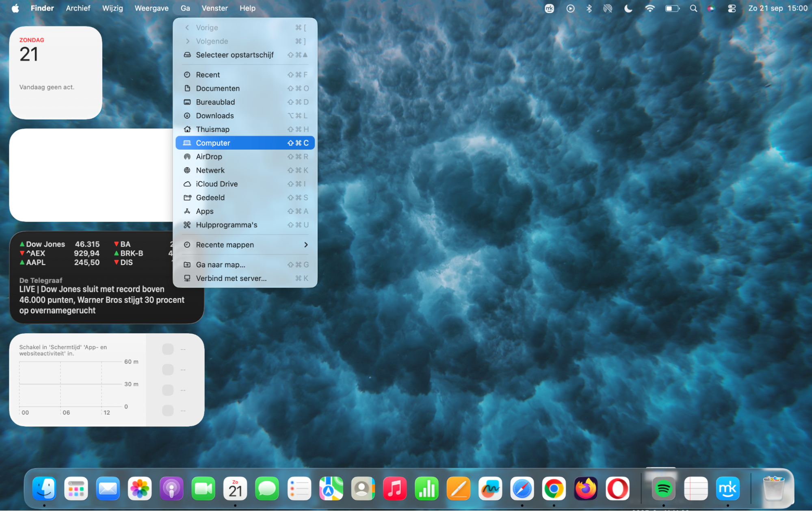812x511 pixels.
Task: Activate Siri from the menu bar
Action: click(x=710, y=8)
